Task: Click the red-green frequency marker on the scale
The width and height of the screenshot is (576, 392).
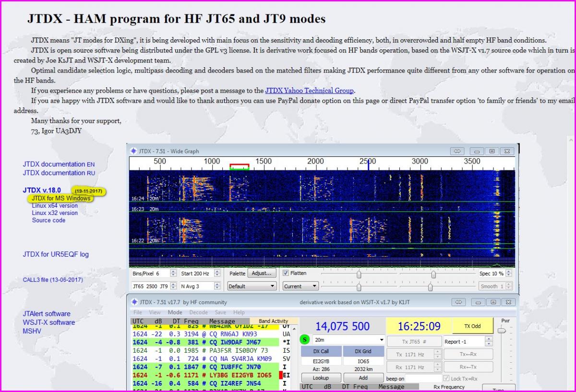Action: coord(239,167)
